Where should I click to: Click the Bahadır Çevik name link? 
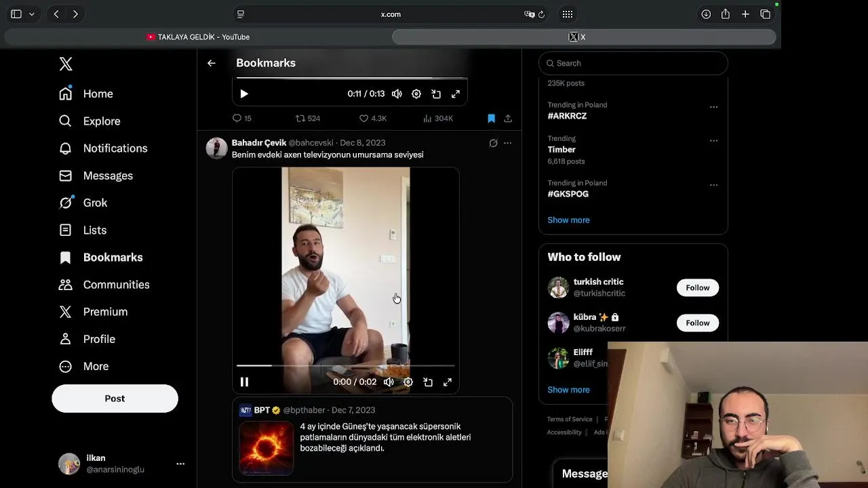[259, 142]
